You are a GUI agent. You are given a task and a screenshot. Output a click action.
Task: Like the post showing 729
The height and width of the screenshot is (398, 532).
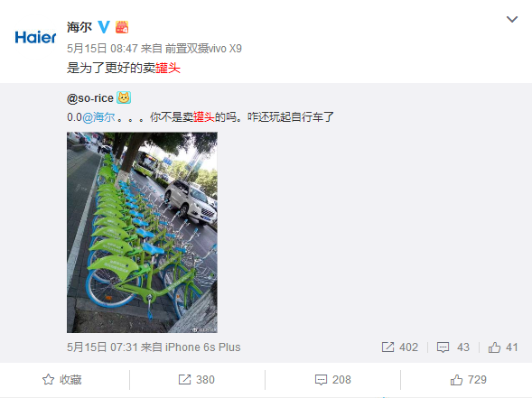click(x=468, y=380)
